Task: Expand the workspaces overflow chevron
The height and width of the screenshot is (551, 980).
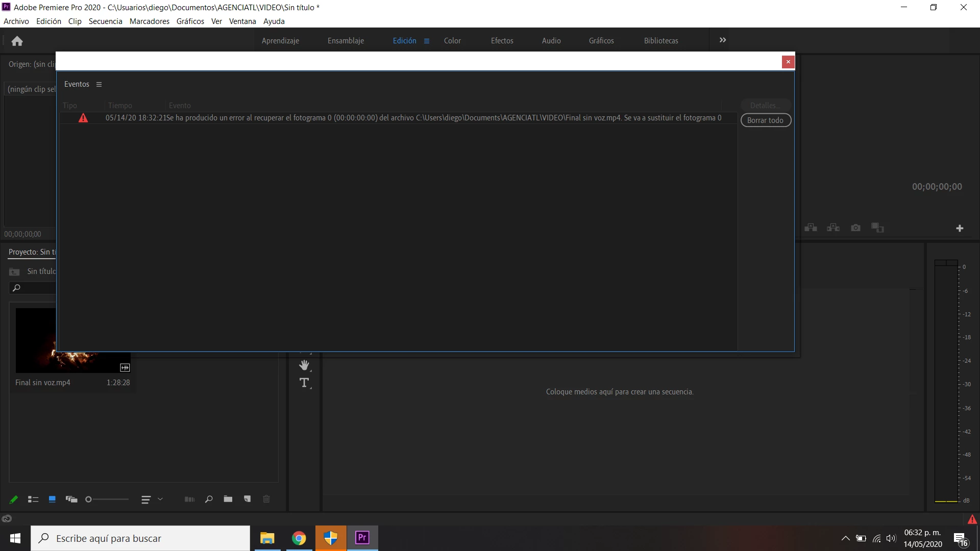Action: pos(723,40)
